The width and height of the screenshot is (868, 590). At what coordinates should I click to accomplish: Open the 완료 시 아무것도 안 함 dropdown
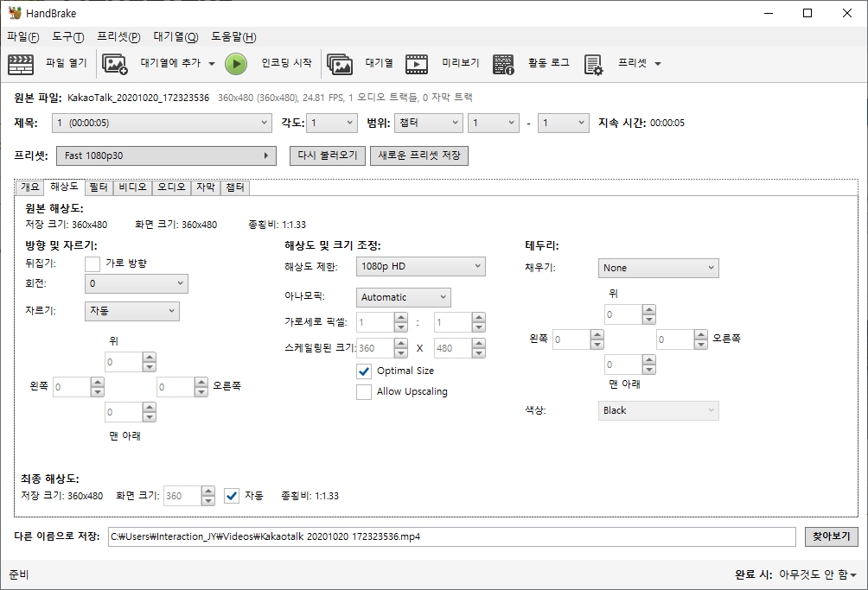pos(818,575)
